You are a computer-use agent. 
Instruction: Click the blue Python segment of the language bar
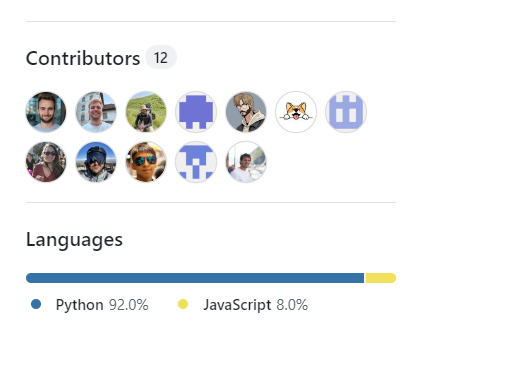pos(195,278)
